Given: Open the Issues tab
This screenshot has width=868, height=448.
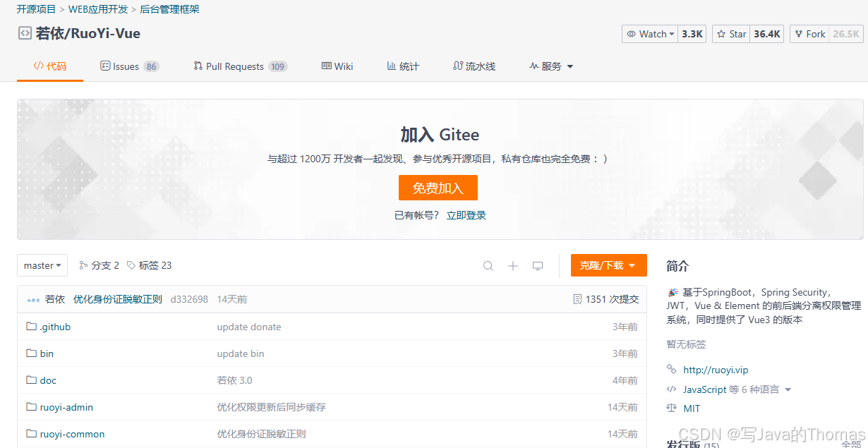Looking at the screenshot, I should [130, 66].
